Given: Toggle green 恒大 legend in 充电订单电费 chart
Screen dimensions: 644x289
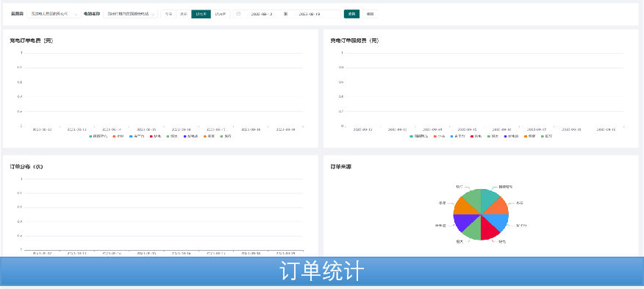Looking at the screenshot, I should [172, 136].
